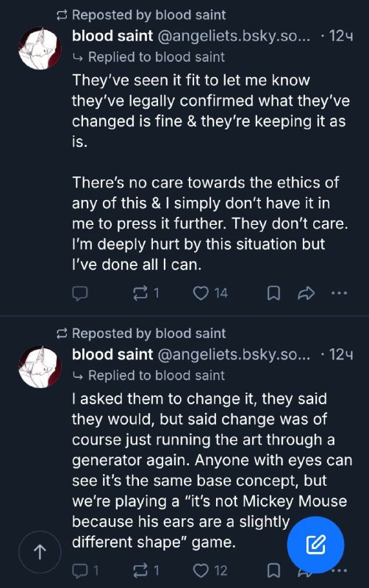Open more options for the second post

340,571
